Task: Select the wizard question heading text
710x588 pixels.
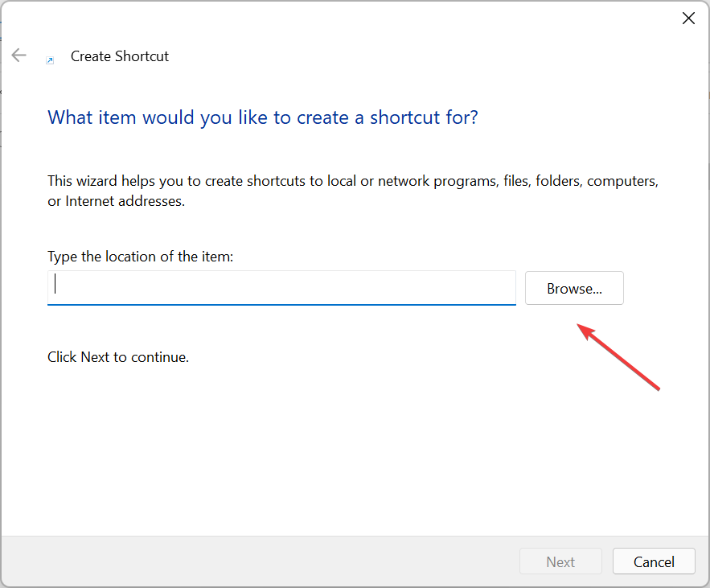Action: coord(261,117)
